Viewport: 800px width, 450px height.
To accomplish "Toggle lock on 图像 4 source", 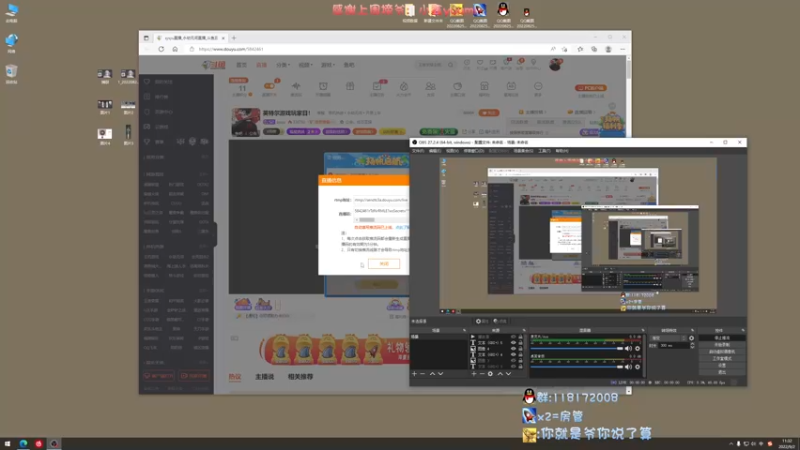I will pyautogui.click(x=520, y=349).
